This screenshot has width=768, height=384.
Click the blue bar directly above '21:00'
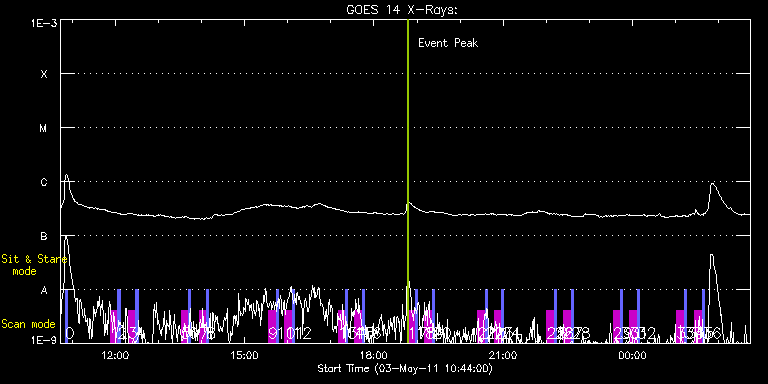click(503, 316)
